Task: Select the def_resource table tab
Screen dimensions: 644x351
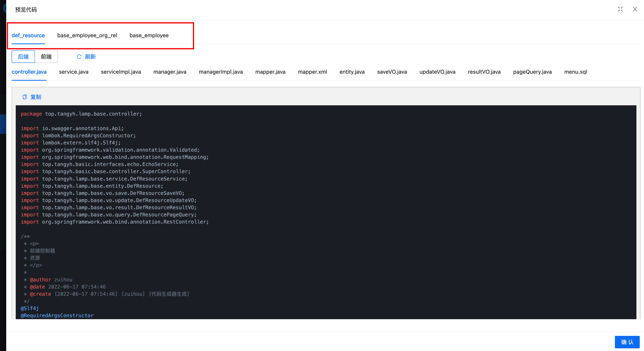Action: pyautogui.click(x=28, y=35)
